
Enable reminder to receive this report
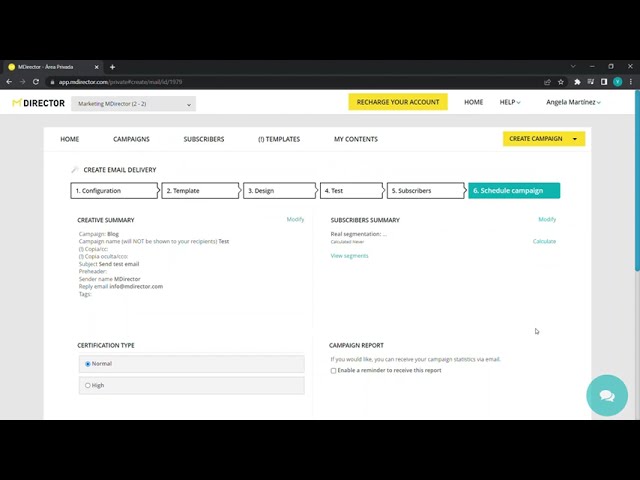point(333,371)
